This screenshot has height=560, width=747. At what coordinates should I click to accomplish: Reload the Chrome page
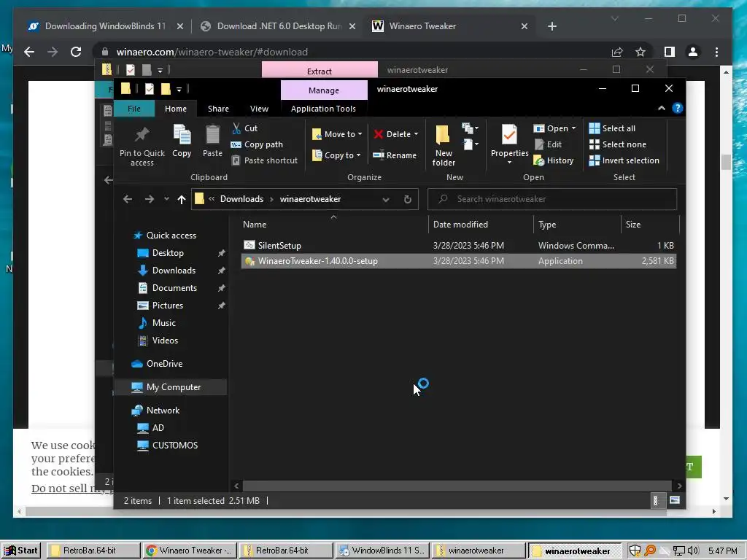[x=76, y=52]
